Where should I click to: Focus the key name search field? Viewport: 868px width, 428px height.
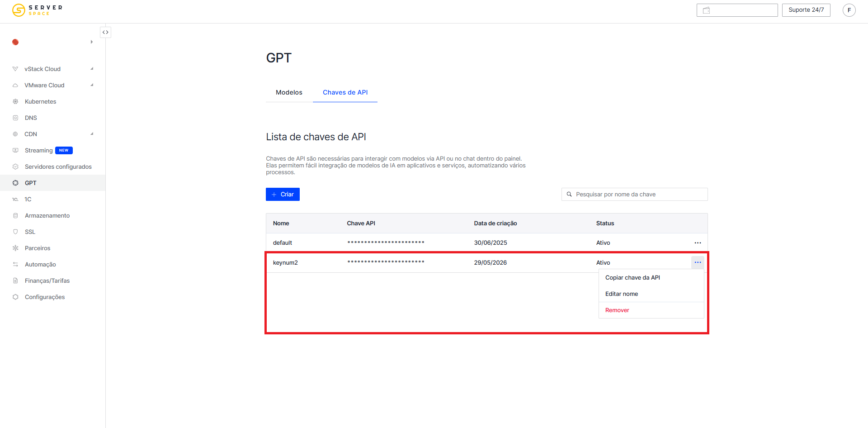(x=634, y=195)
